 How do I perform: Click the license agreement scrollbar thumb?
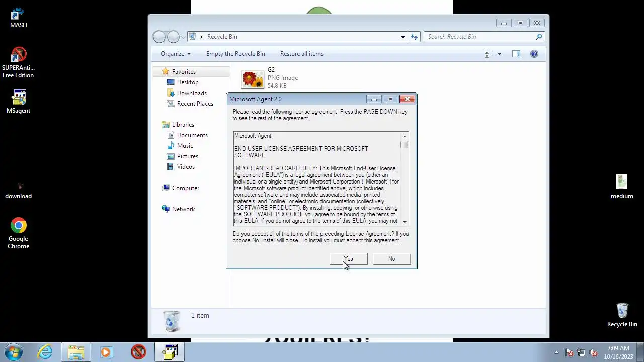pos(405,145)
